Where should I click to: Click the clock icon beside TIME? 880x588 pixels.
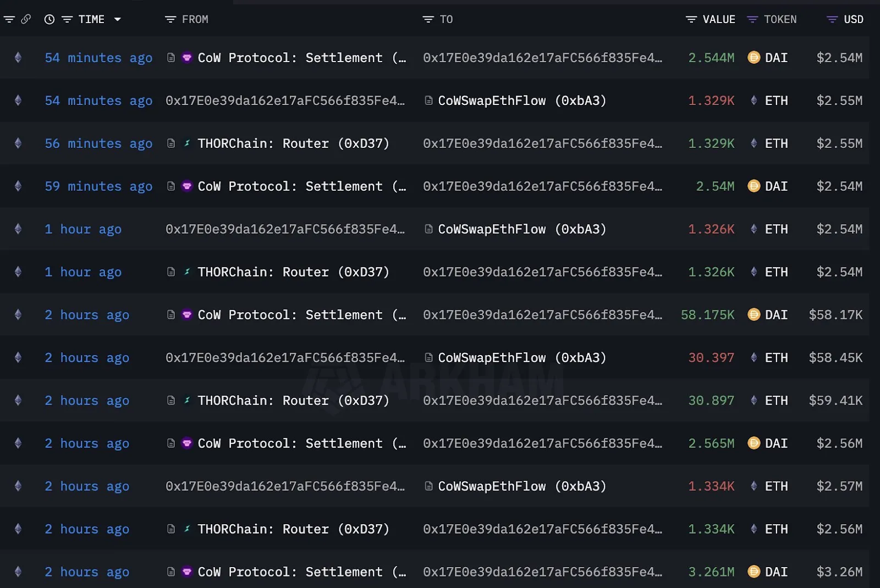pos(50,19)
